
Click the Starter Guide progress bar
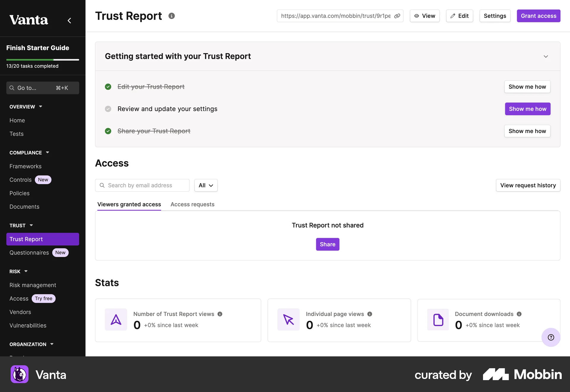click(x=42, y=60)
